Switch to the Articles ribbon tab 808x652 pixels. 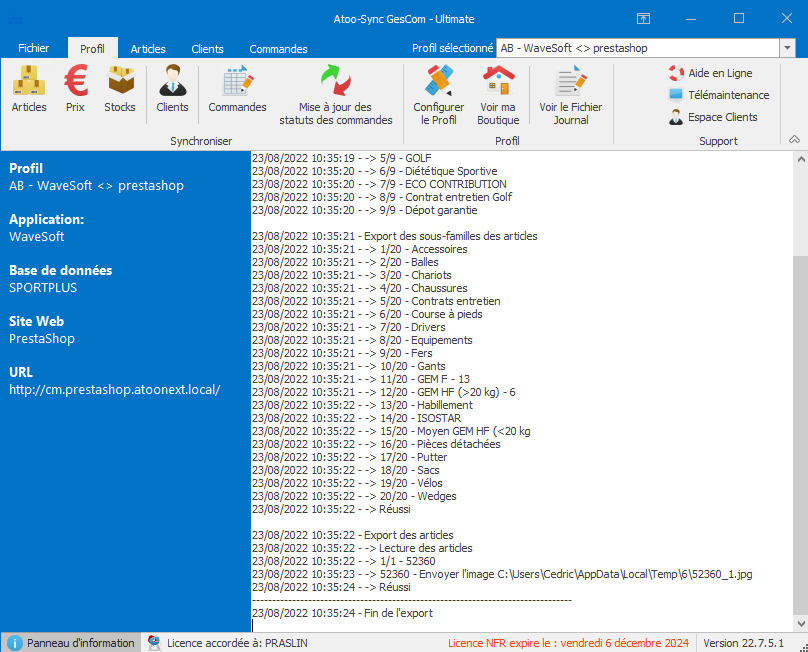148,49
